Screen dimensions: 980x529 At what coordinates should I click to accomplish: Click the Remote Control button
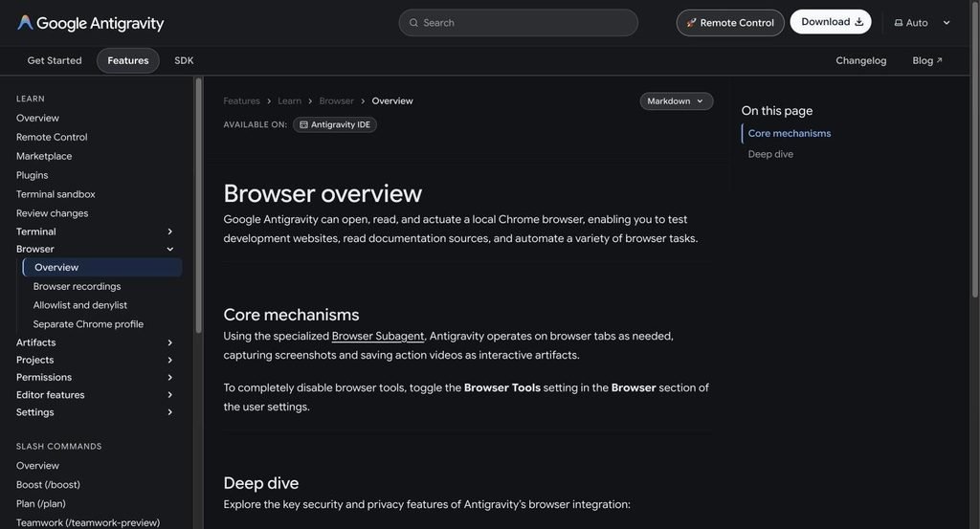730,23
